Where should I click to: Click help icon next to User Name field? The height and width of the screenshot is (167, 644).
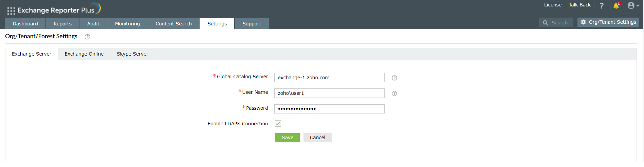394,93
